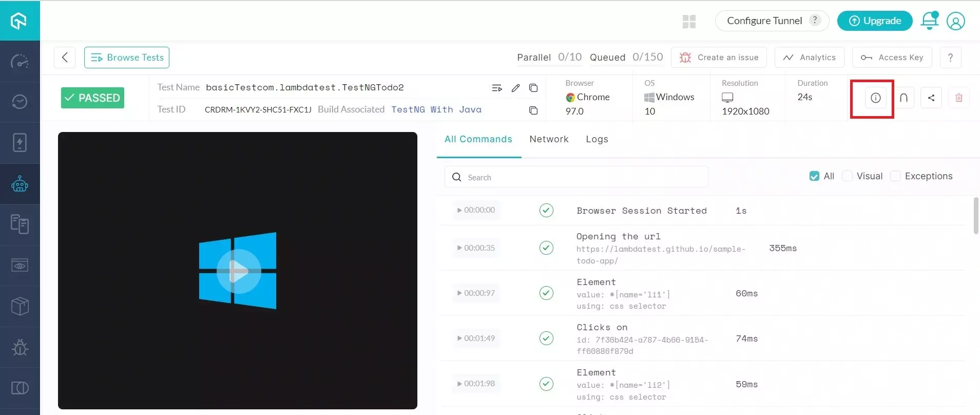Click the Upgrade button
Screen dimensions: 980x415
[875, 21]
